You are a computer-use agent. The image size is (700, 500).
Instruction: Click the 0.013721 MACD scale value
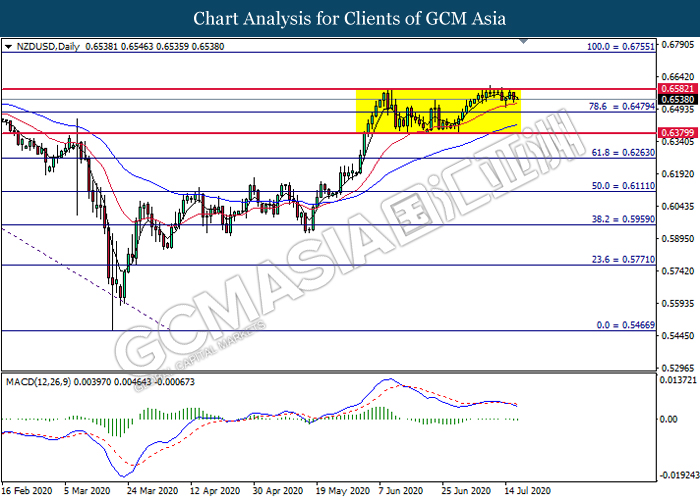678,380
